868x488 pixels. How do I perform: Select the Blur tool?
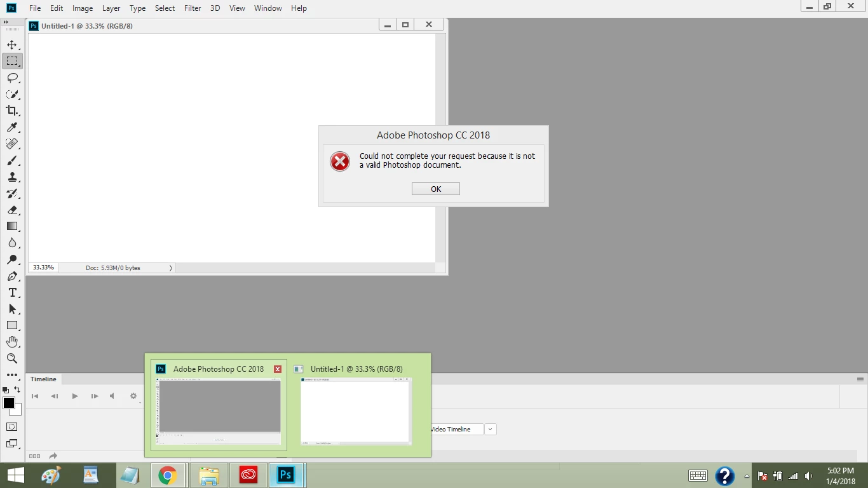[12, 243]
